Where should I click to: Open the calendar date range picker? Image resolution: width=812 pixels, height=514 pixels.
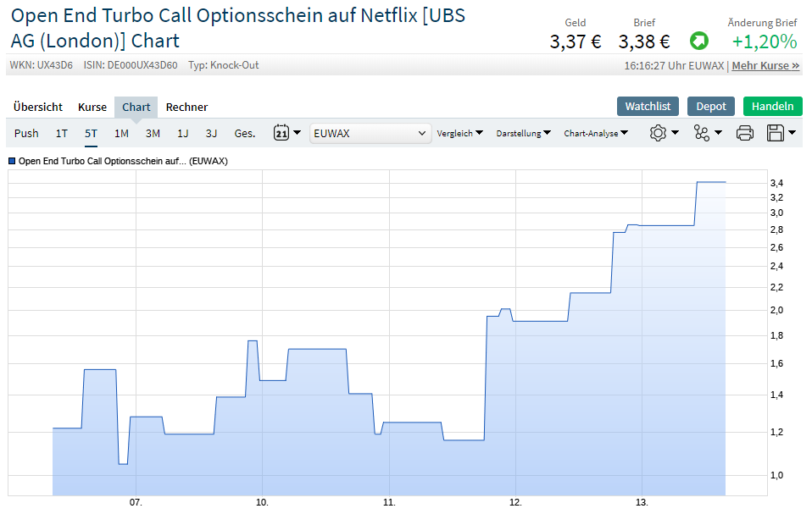(287, 133)
